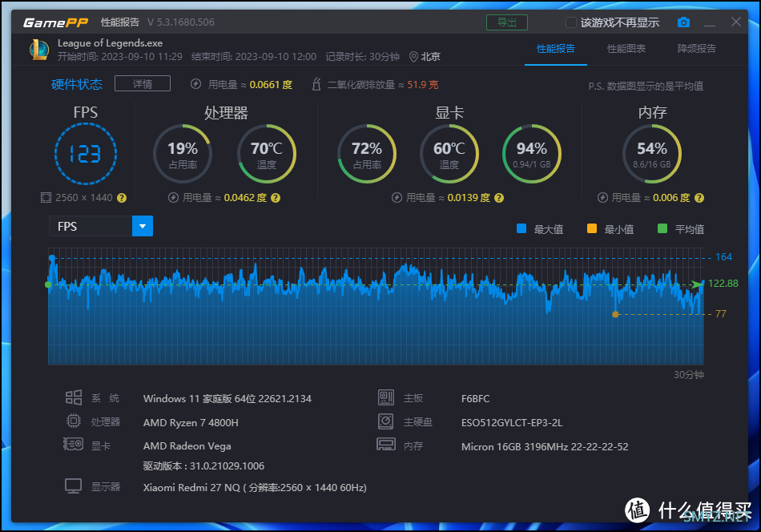The width and height of the screenshot is (761, 532).
Task: Switch to the 性能图表 tab
Action: (626, 49)
